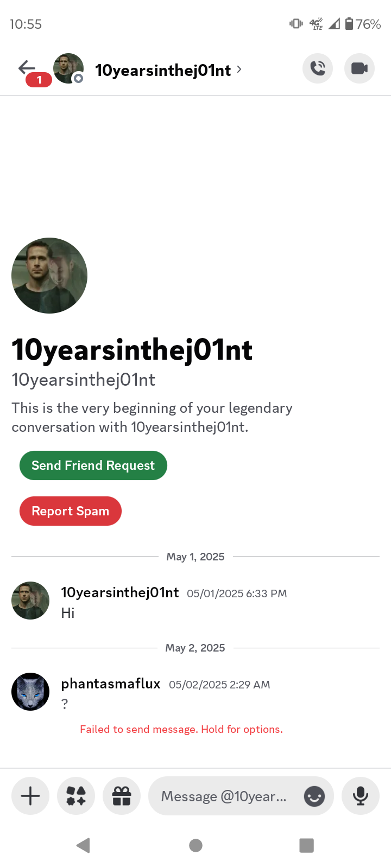Screen dimensions: 391x868
Task: Open the gift Nitro icon
Action: click(x=122, y=796)
